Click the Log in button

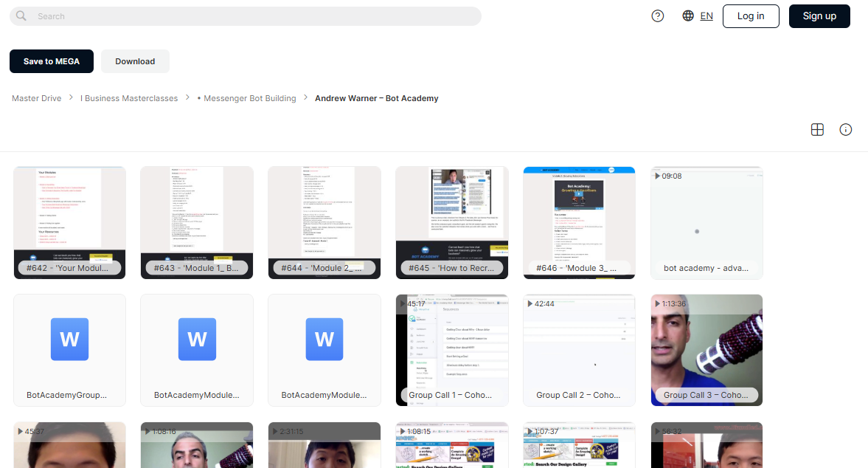(751, 16)
